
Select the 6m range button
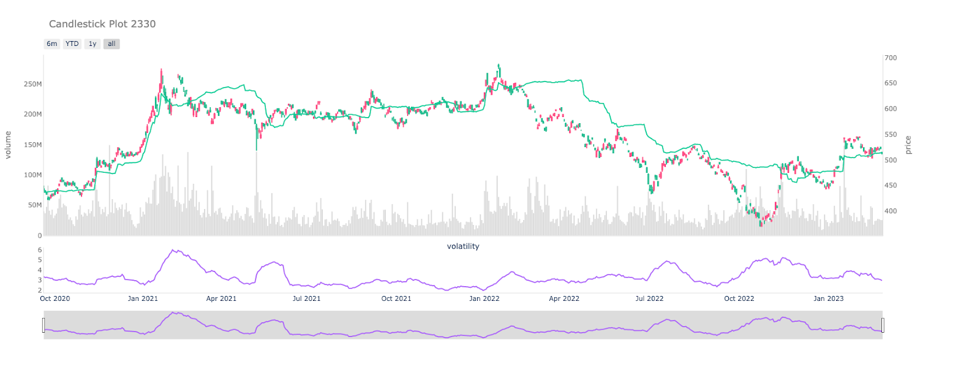tap(52, 44)
